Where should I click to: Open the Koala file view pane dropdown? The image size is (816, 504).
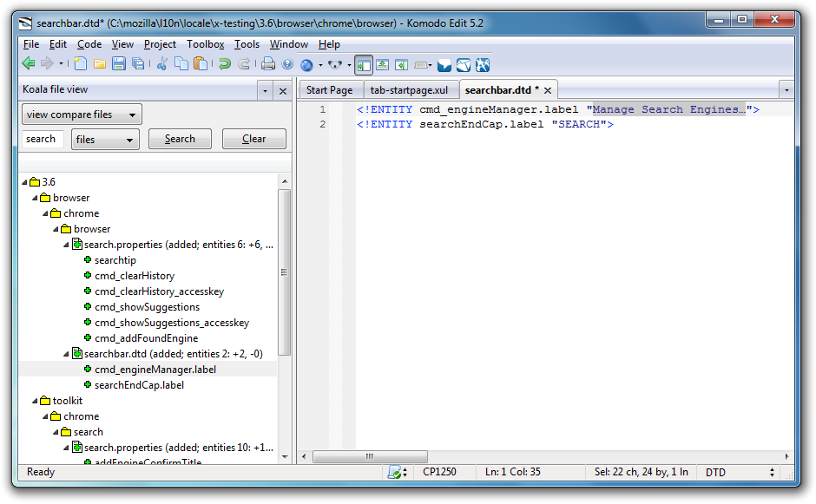(265, 91)
